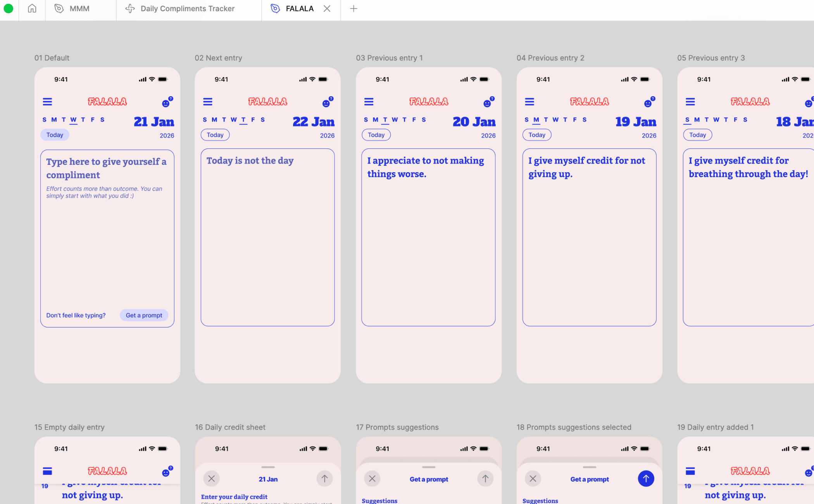814x504 pixels.
Task: Switch to the MMM tab
Action: [79, 9]
